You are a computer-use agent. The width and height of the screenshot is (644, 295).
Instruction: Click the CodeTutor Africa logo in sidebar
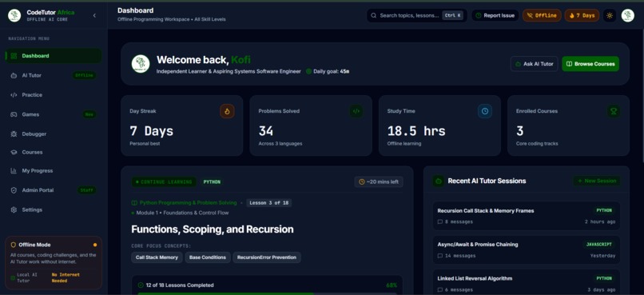pyautogui.click(x=14, y=16)
